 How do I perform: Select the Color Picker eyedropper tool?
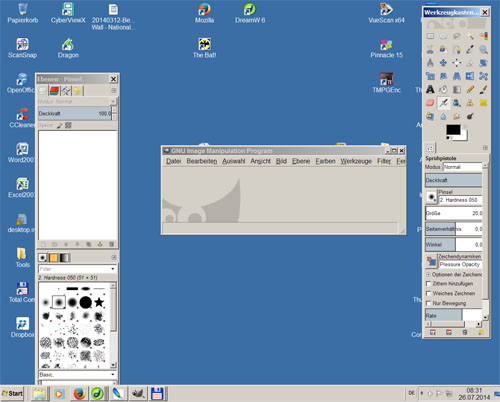tap(470, 50)
